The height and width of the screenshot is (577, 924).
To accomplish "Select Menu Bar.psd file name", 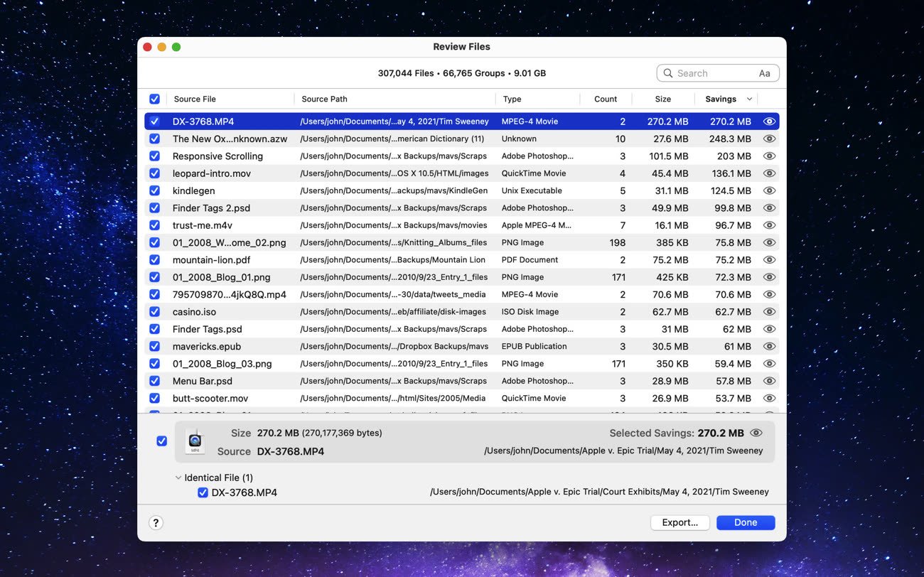I will point(203,381).
